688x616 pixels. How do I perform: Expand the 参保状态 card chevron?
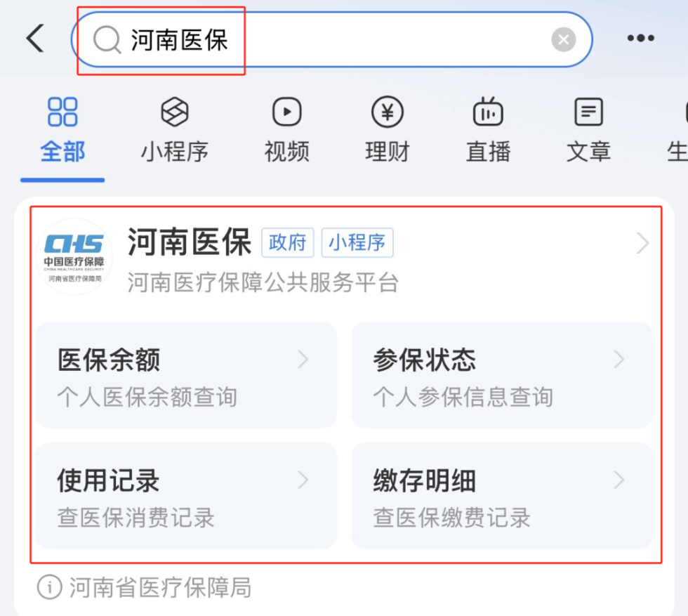point(618,359)
